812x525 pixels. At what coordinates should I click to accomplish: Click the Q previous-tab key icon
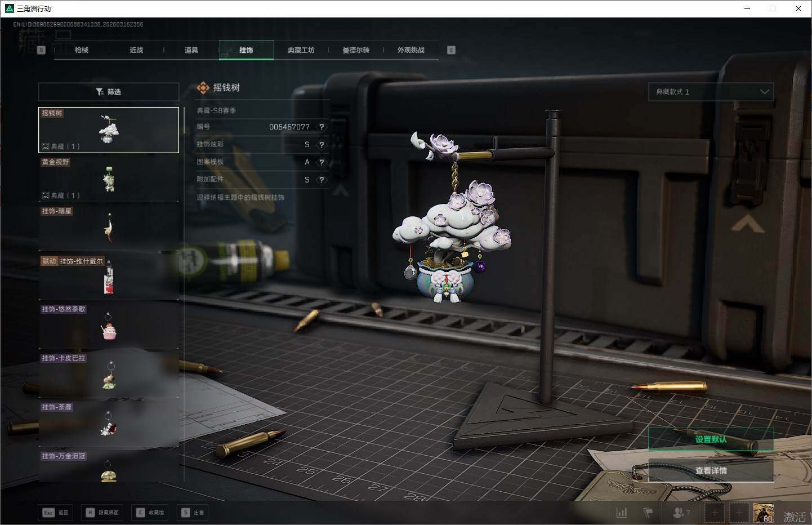[41, 50]
